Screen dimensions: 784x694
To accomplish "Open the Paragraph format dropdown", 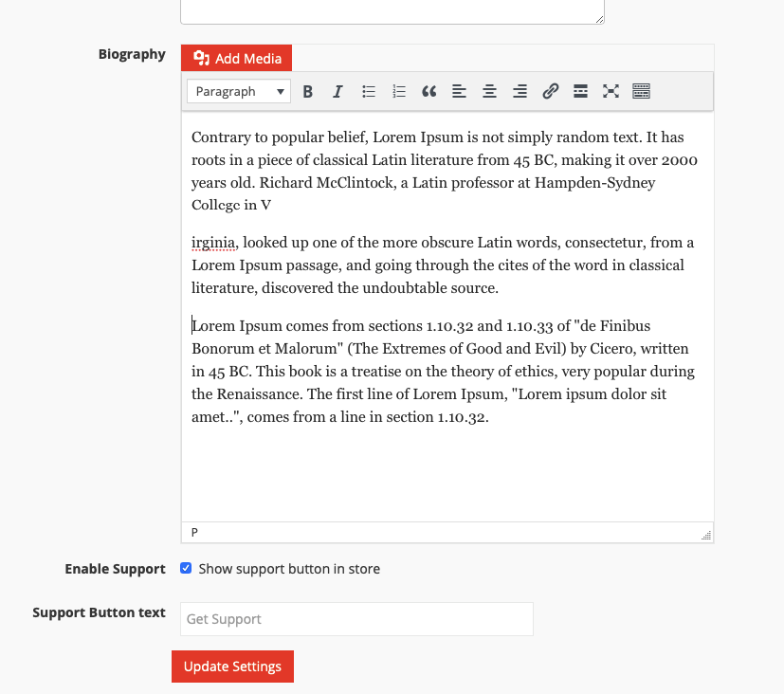I will tap(239, 92).
